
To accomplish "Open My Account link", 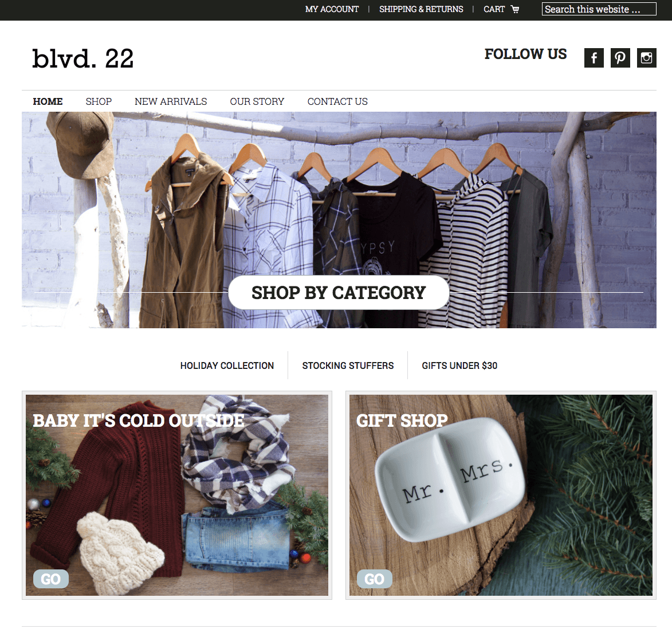I will point(332,9).
